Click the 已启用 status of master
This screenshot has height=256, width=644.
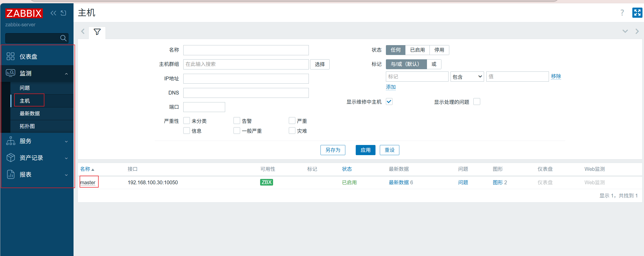(349, 182)
